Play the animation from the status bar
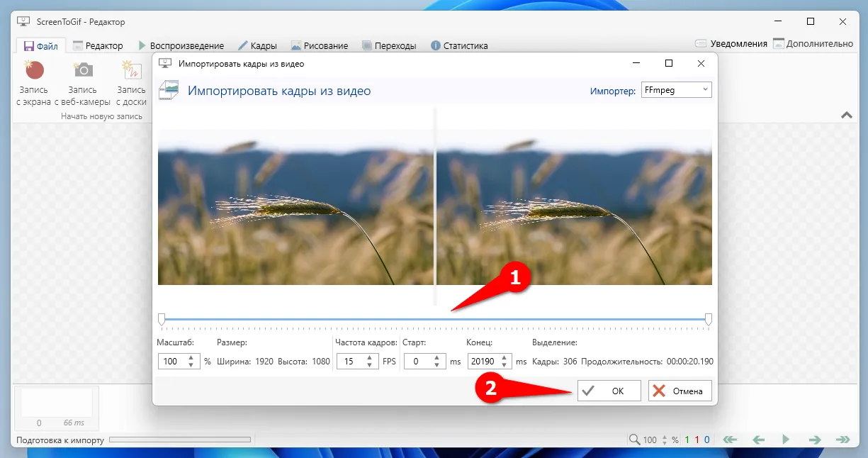 (784, 439)
